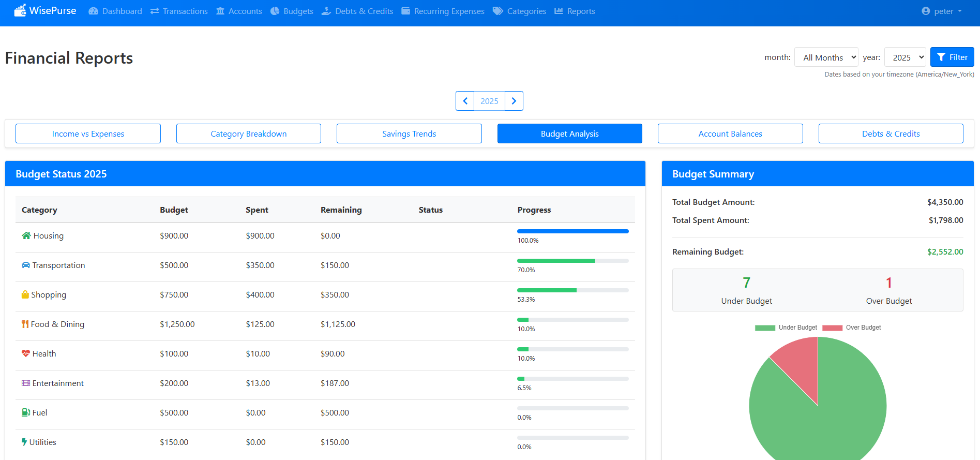Screen dimensions: 980x460
Task: Click the $1,798.00 total spent value
Action: (946, 220)
